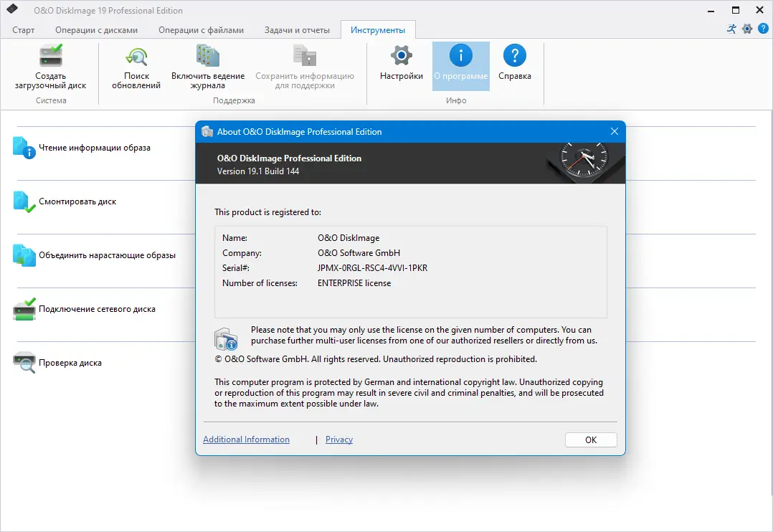Close the About dialog with X
Image resolution: width=773 pixels, height=532 pixels.
point(614,131)
